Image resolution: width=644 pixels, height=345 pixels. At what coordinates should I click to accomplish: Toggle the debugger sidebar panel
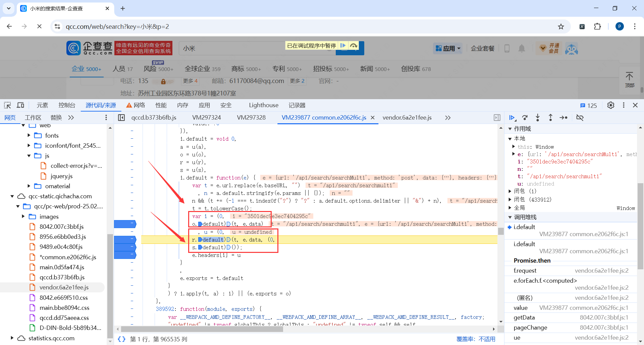tap(497, 118)
